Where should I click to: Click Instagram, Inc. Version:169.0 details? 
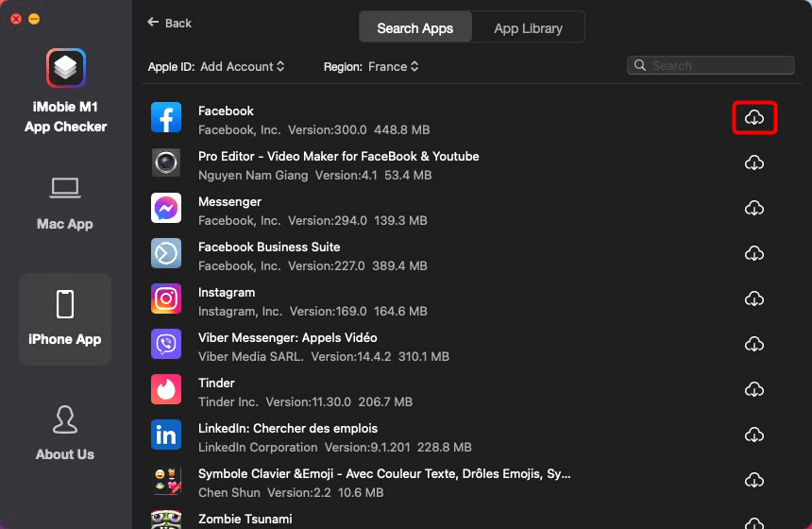coord(313,311)
